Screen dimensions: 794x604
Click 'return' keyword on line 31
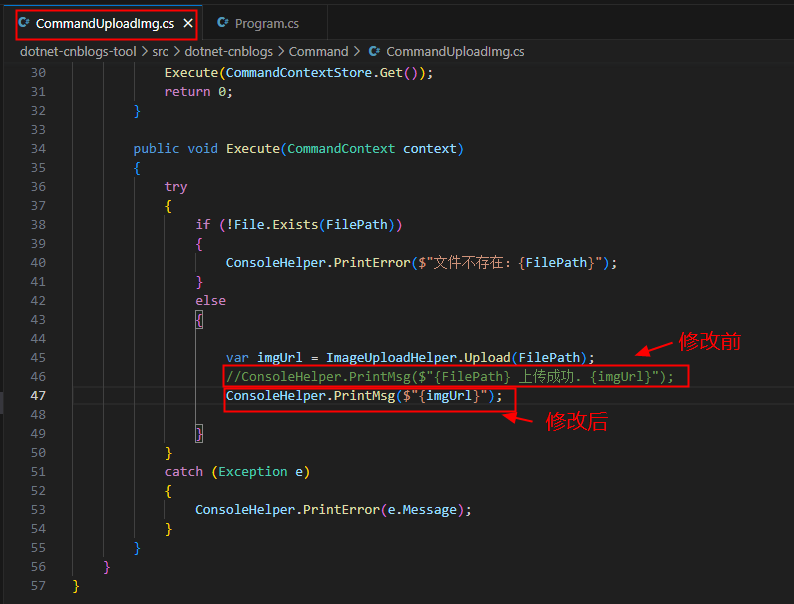pos(187,92)
